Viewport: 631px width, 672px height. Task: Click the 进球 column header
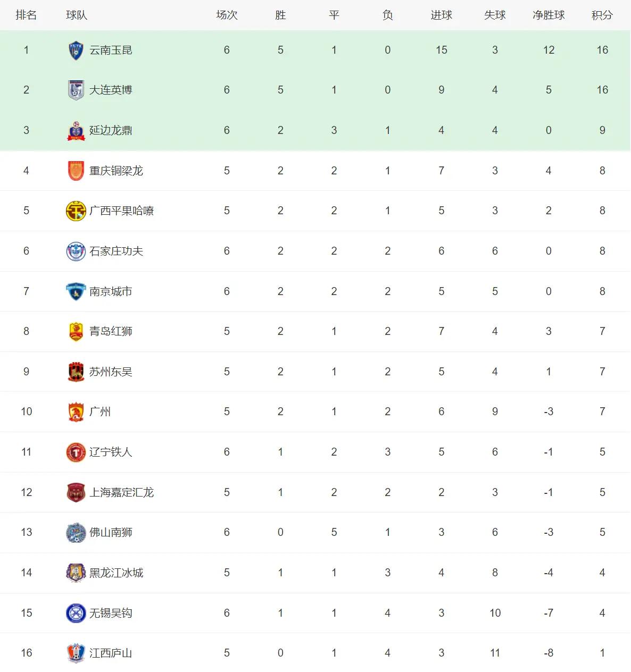click(441, 15)
